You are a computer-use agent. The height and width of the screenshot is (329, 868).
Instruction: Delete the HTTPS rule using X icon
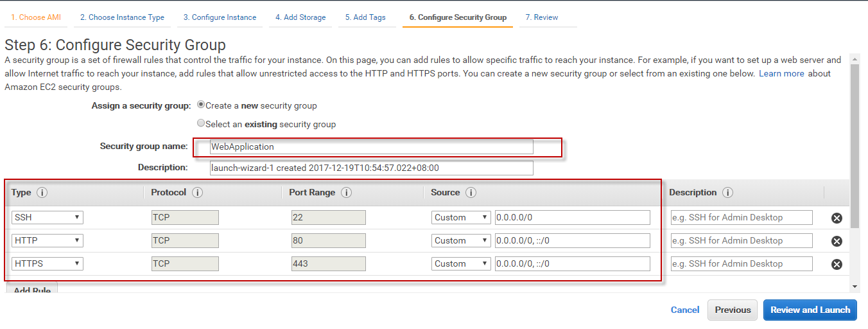[x=837, y=264]
